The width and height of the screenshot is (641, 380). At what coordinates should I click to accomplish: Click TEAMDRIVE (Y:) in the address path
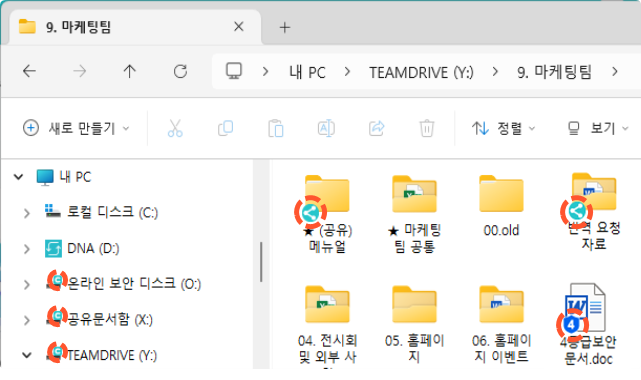coord(421,72)
